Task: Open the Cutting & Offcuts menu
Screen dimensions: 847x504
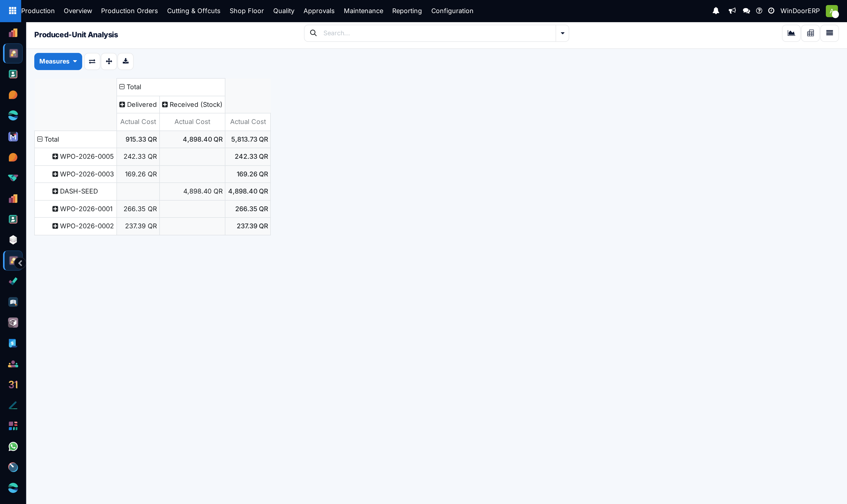Action: tap(194, 11)
